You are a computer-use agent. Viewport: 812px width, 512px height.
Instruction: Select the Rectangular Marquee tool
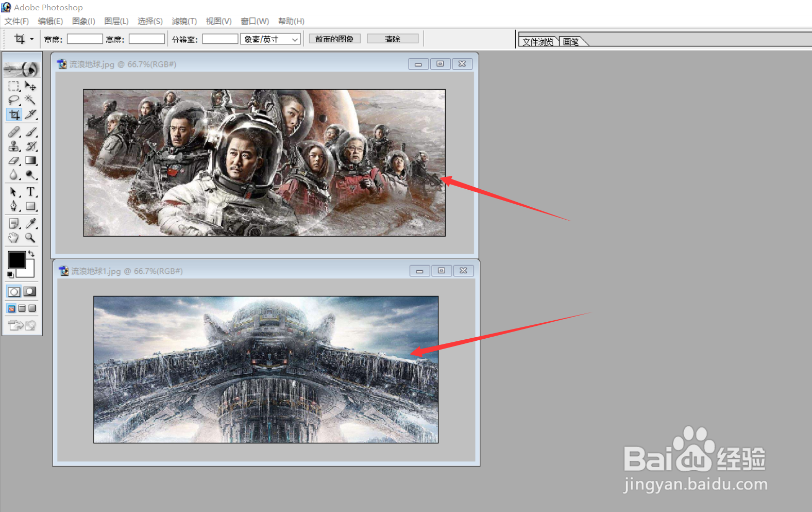click(x=14, y=86)
